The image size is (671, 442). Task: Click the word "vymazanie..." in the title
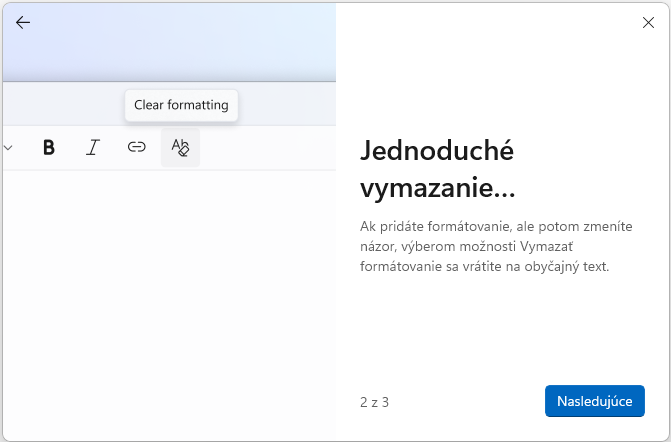(436, 187)
